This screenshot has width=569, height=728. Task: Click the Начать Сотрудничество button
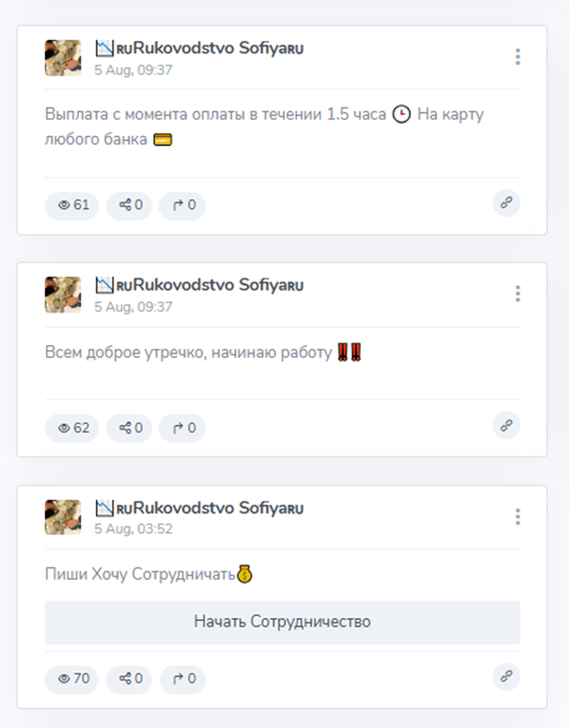[x=283, y=622]
